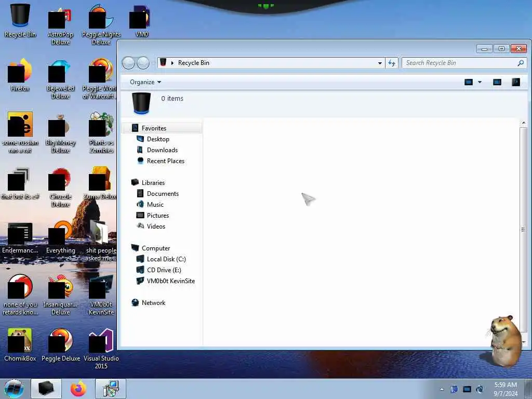Image resolution: width=532 pixels, height=399 pixels.
Task: Select Computer in the navigation pane
Action: pos(156,248)
